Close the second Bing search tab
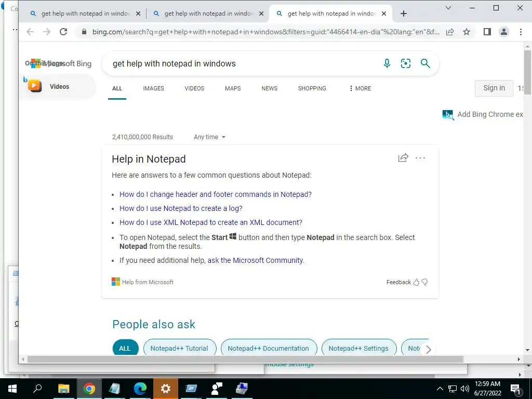The image size is (532, 399). point(261,14)
